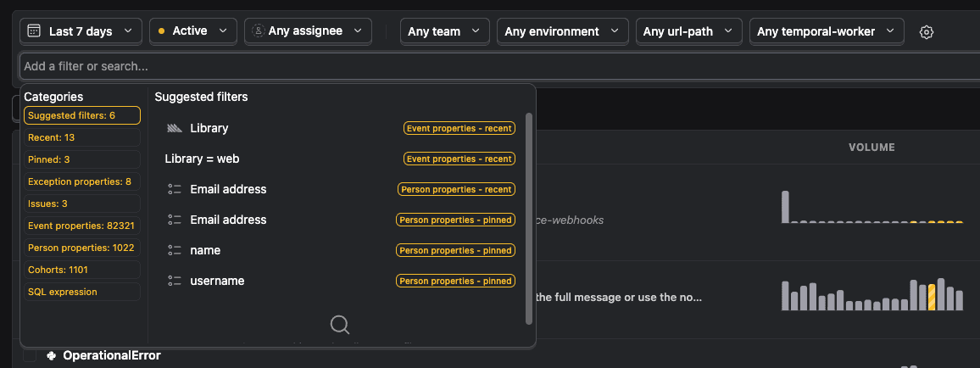980x368 pixels.
Task: Choose the Library = web filter
Action: [x=340, y=159]
